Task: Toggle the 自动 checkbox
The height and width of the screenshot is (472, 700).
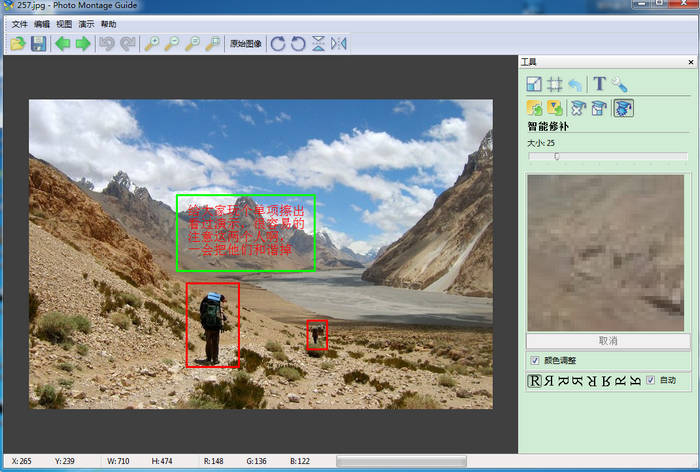Action: click(651, 380)
